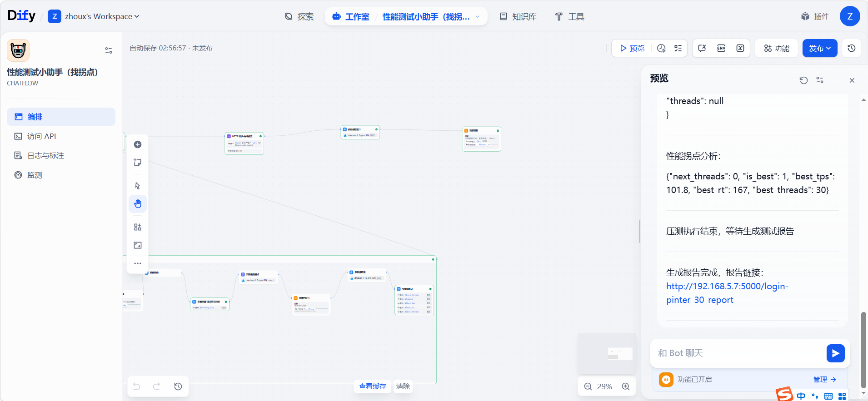
Task: Open version history clock icon
Action: pyautogui.click(x=852, y=48)
